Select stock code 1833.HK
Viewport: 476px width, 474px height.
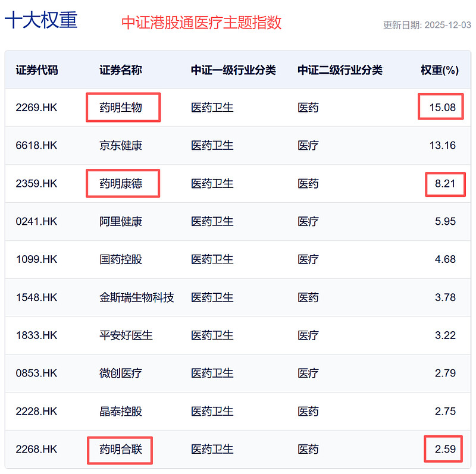pyautogui.click(x=36, y=335)
